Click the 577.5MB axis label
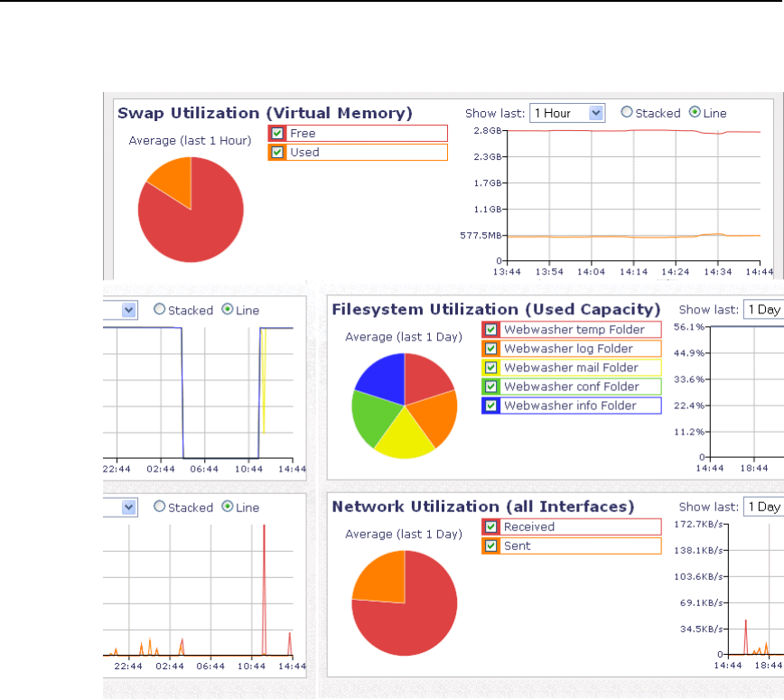This screenshot has height=700, width=784. click(x=481, y=236)
